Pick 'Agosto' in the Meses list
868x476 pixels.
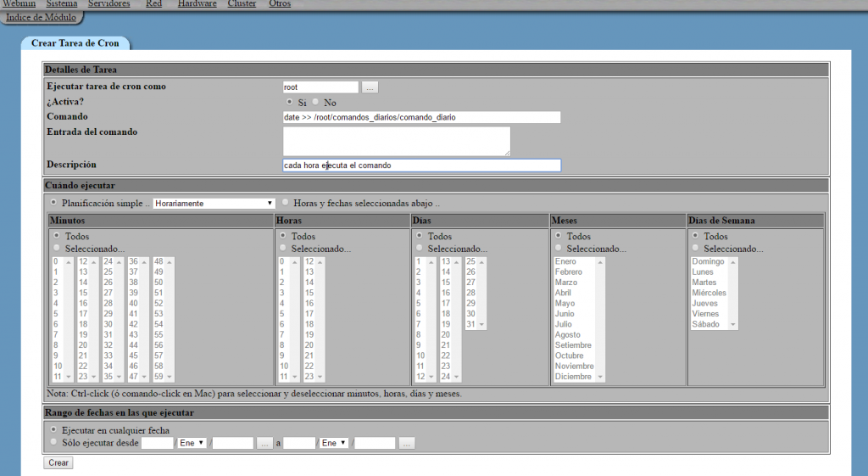(x=567, y=335)
